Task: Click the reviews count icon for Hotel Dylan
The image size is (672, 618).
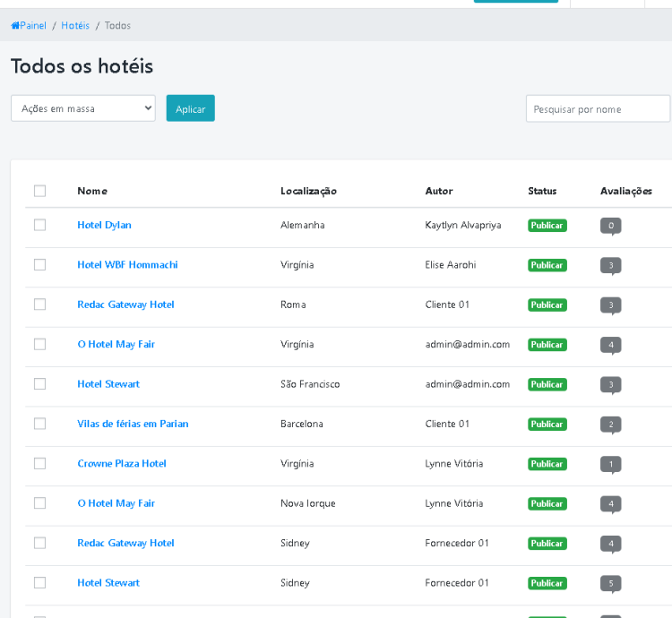Action: point(611,226)
